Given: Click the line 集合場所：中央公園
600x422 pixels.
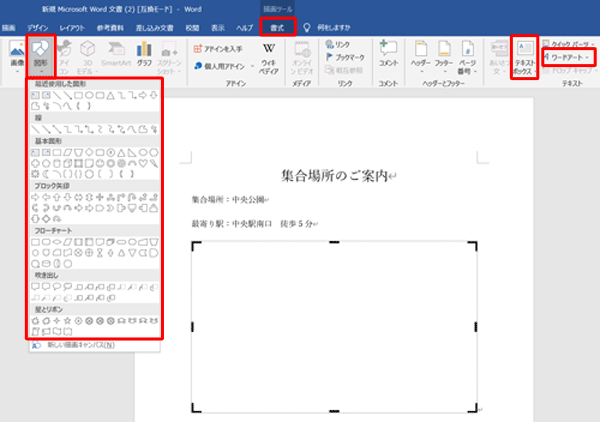Looking at the screenshot, I should pyautogui.click(x=228, y=200).
